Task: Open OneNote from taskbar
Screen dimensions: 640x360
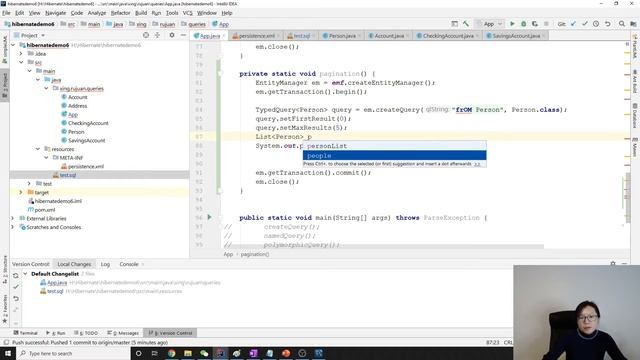Action: point(253,353)
